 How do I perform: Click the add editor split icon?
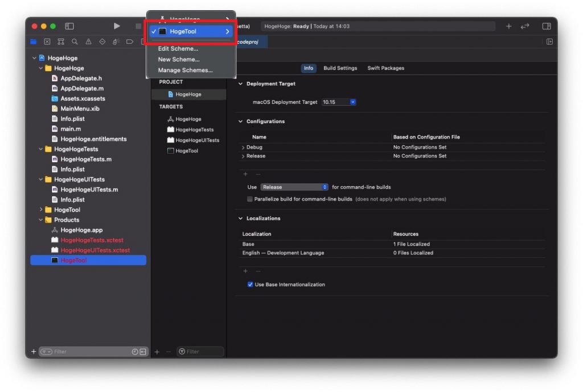coord(549,42)
